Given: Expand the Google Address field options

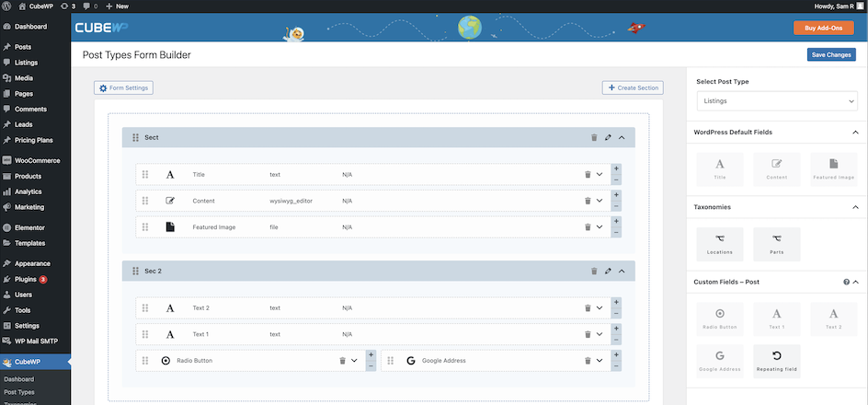Looking at the screenshot, I should [600, 361].
